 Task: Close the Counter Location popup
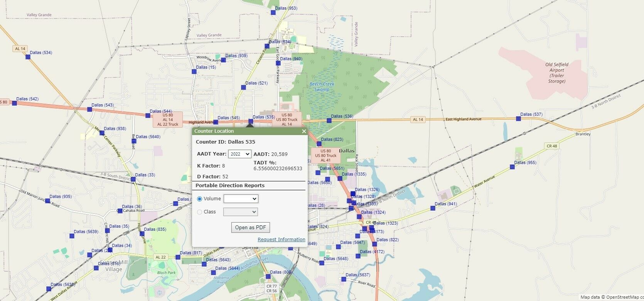click(304, 131)
